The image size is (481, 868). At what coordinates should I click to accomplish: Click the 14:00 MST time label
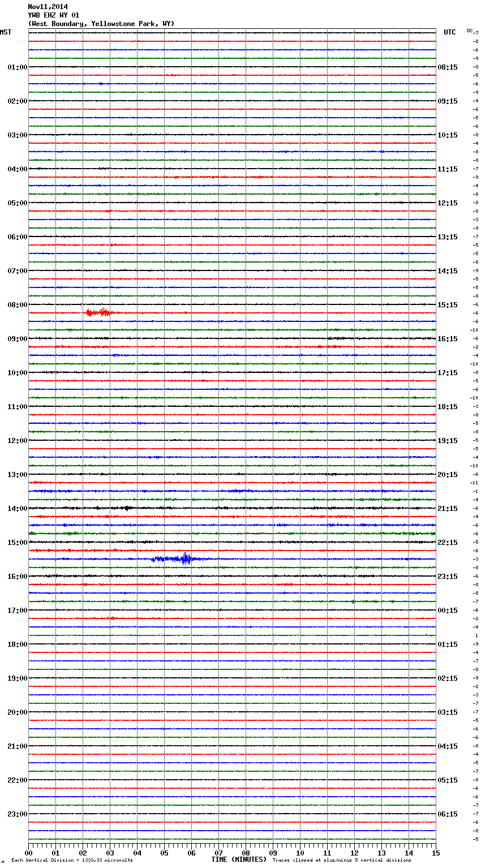coord(18,509)
